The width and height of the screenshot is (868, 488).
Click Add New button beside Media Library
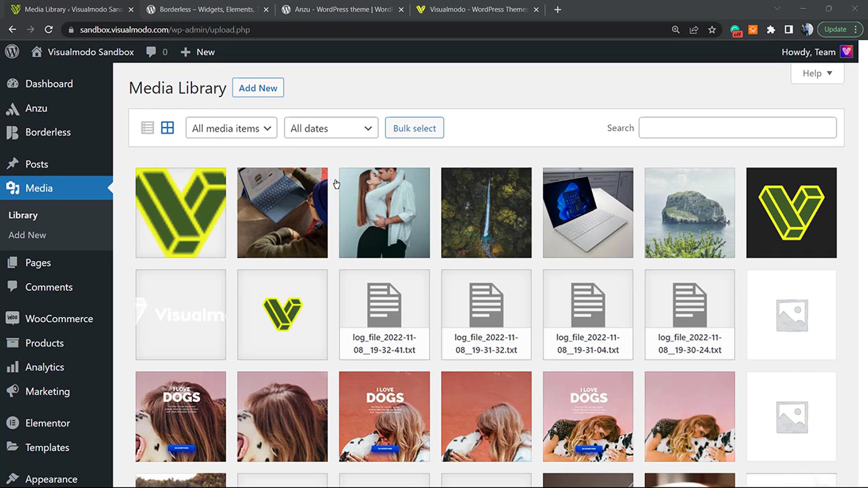pyautogui.click(x=258, y=88)
